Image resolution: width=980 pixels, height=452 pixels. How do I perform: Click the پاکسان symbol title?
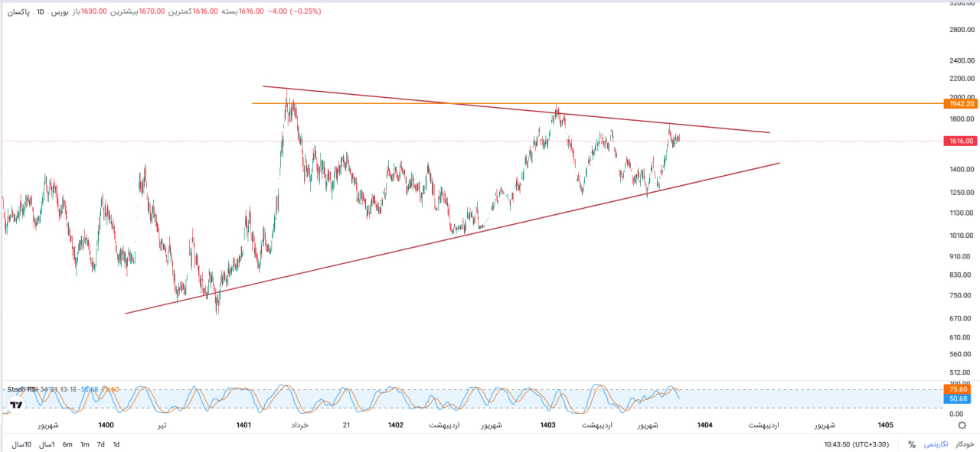18,12
